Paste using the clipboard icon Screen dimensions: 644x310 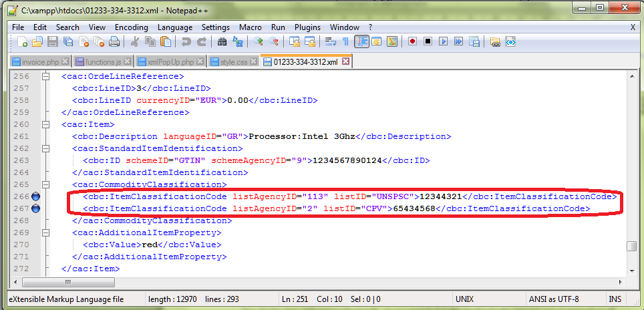(x=166, y=41)
